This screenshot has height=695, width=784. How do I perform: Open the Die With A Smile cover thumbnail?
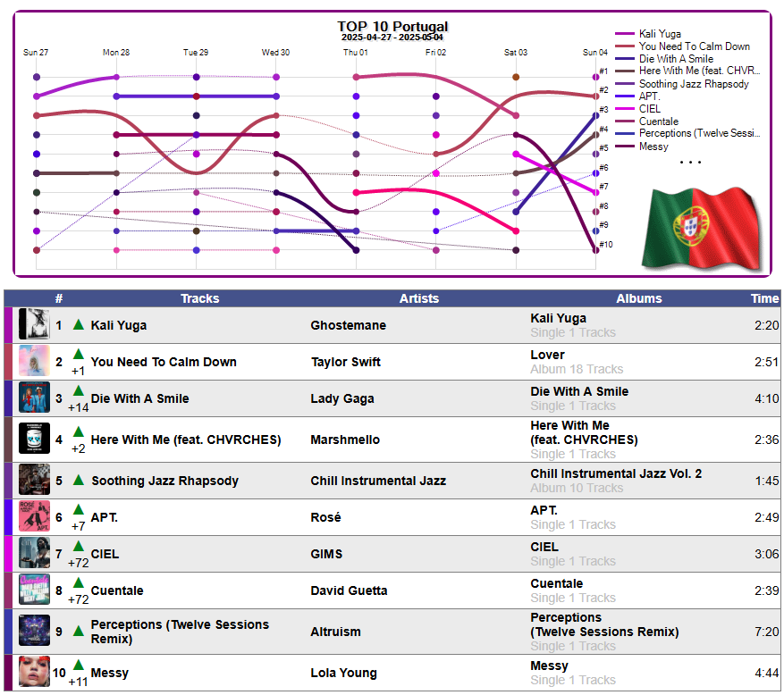[x=34, y=398]
